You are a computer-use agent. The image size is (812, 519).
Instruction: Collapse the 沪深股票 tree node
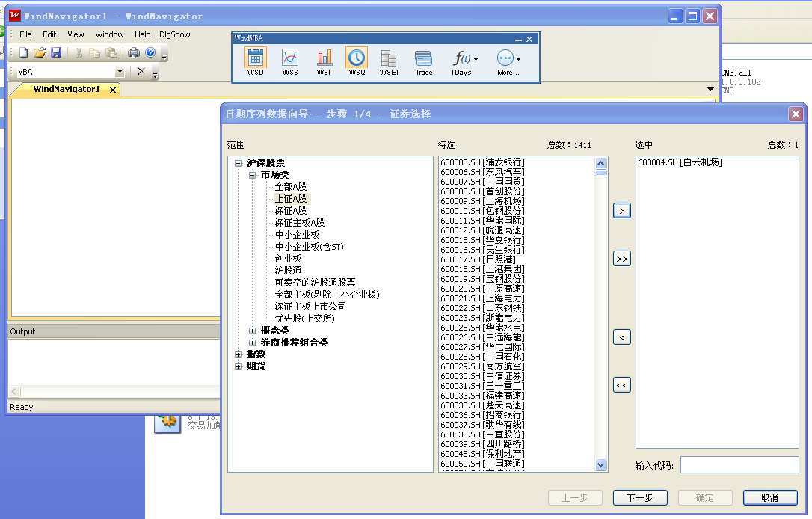coord(239,163)
